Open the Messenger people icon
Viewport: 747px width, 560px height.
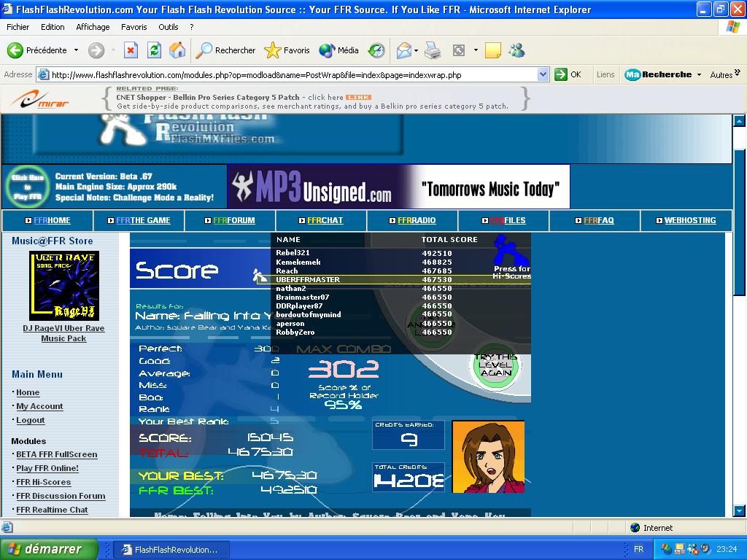click(x=516, y=50)
